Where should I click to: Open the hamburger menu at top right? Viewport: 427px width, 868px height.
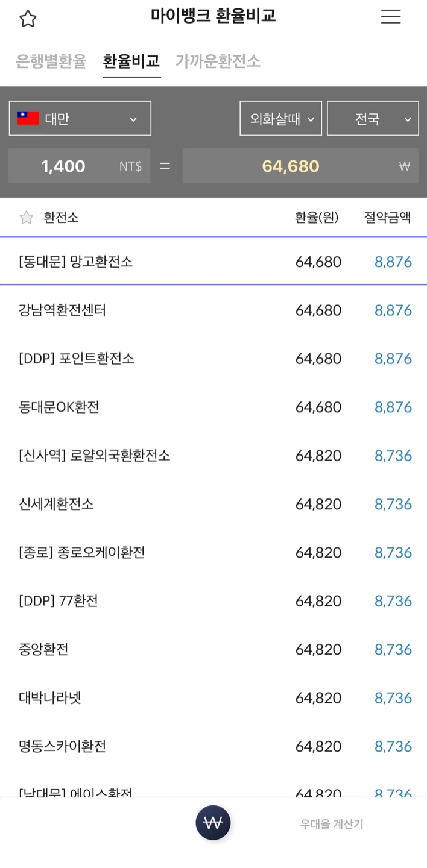(x=391, y=16)
